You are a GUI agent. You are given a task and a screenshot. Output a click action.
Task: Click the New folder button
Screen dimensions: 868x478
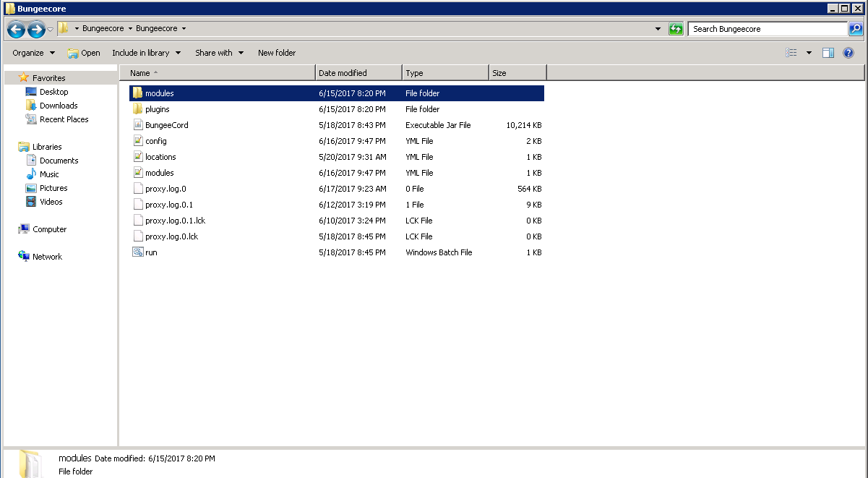pyautogui.click(x=277, y=53)
